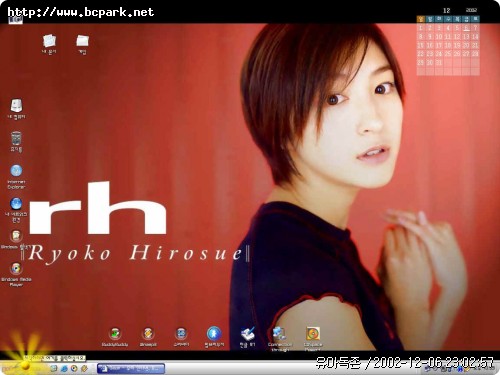
Task: Click the year 2002 above the calendar
Action: point(471,10)
